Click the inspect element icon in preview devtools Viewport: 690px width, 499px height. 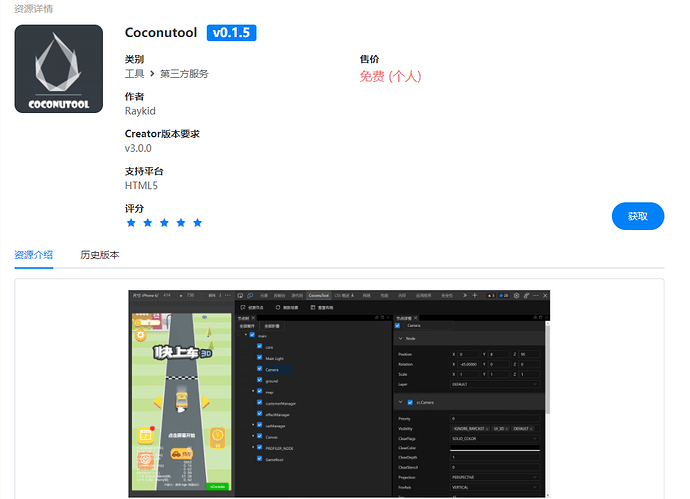pyautogui.click(x=240, y=295)
